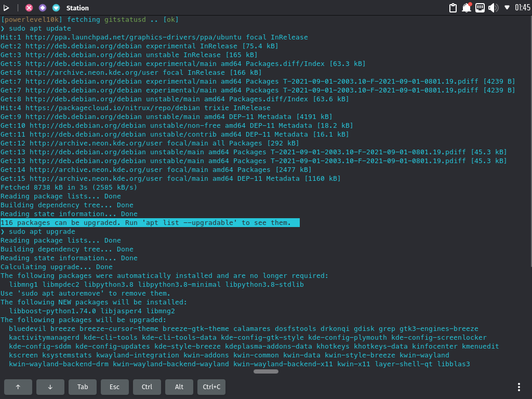Screen dimensions: 532x399
Task: Click the volume speaker icon
Action: click(494, 8)
